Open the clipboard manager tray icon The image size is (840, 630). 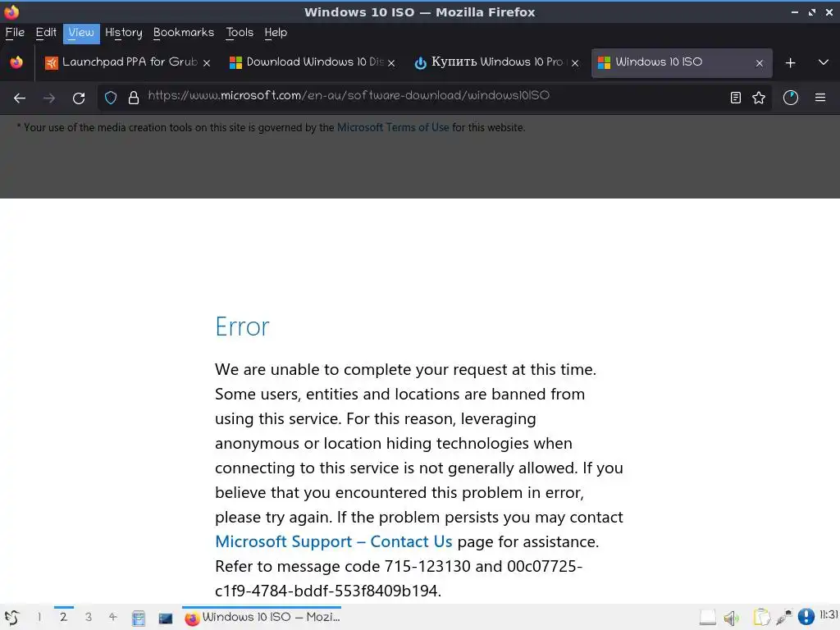761,618
